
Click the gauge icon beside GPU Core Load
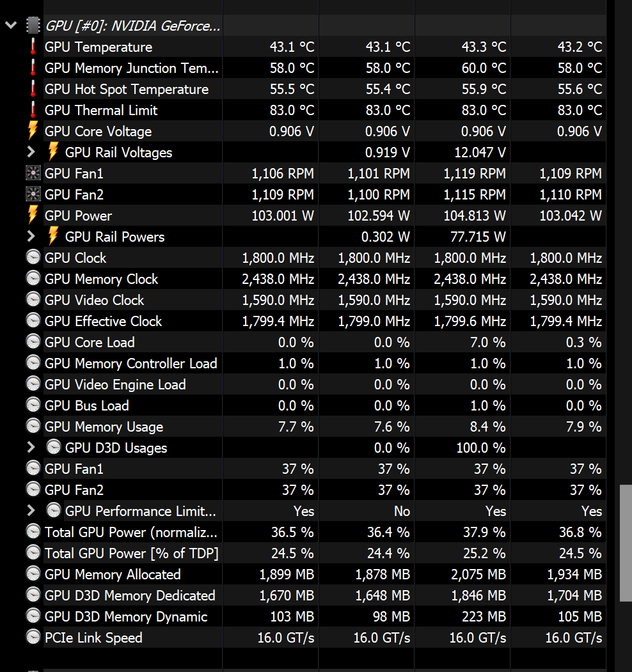point(33,342)
